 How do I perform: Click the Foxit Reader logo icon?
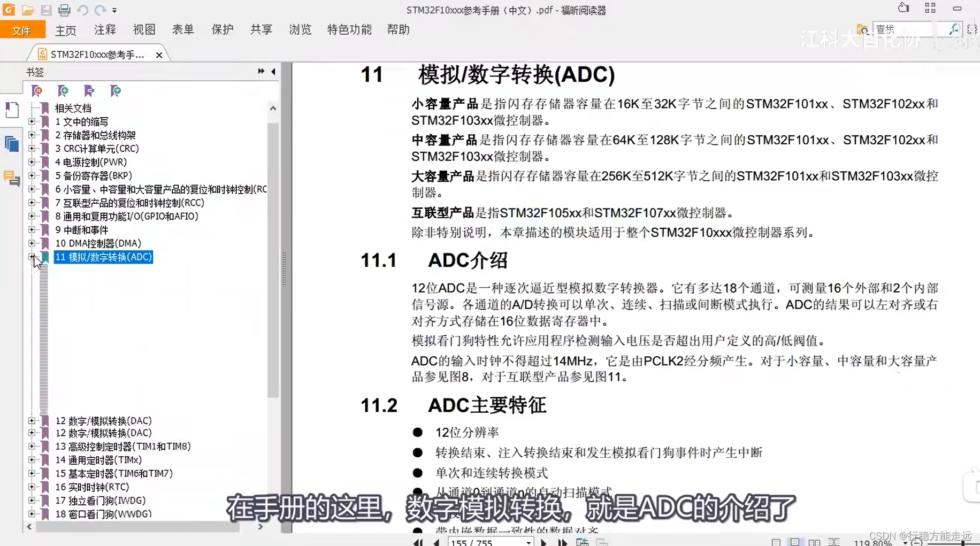[9, 10]
